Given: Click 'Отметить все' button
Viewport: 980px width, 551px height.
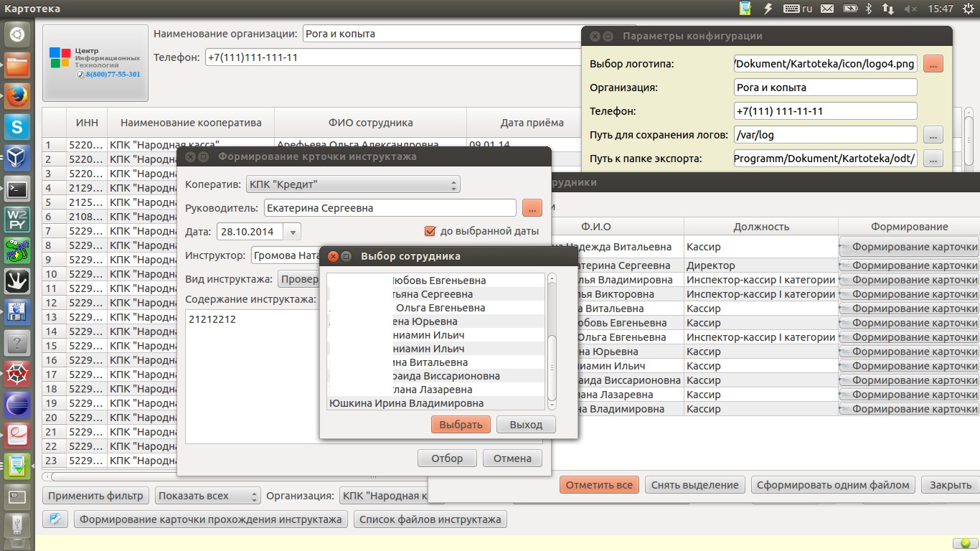Looking at the screenshot, I should tap(599, 485).
